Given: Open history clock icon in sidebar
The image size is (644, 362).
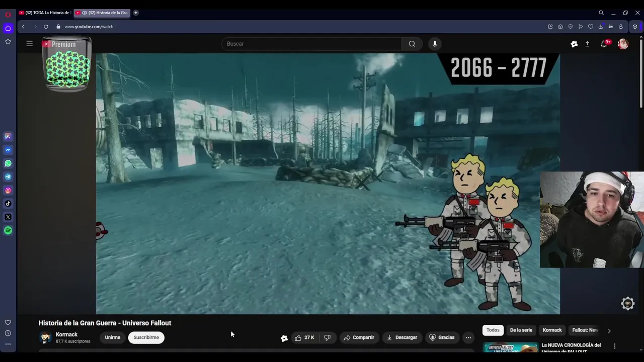Looking at the screenshot, I should (8, 333).
